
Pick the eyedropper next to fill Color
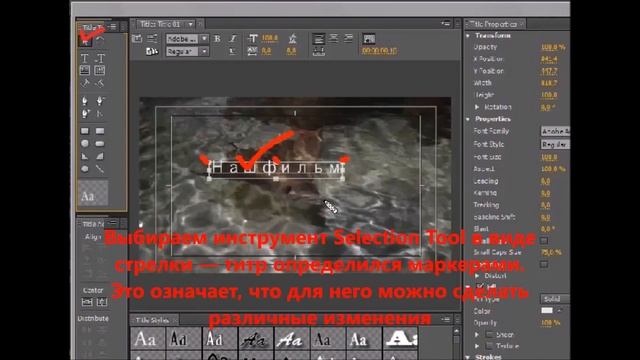[560, 311]
